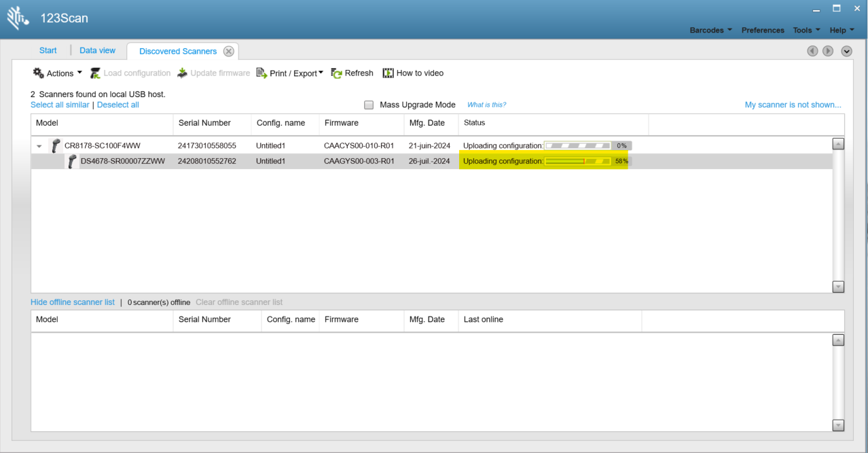Click the CR8178 scanner cradle icon

click(x=56, y=145)
